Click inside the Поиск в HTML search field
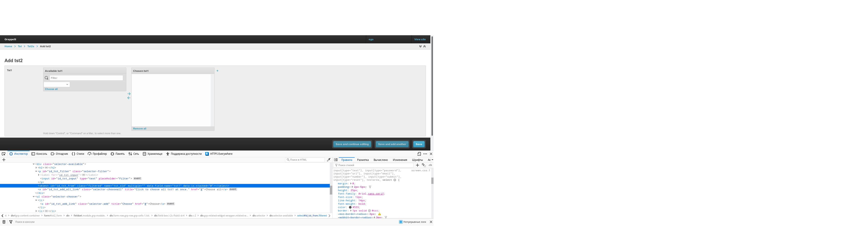Image resolution: width=868 pixels, height=244 pixels. tap(305, 160)
